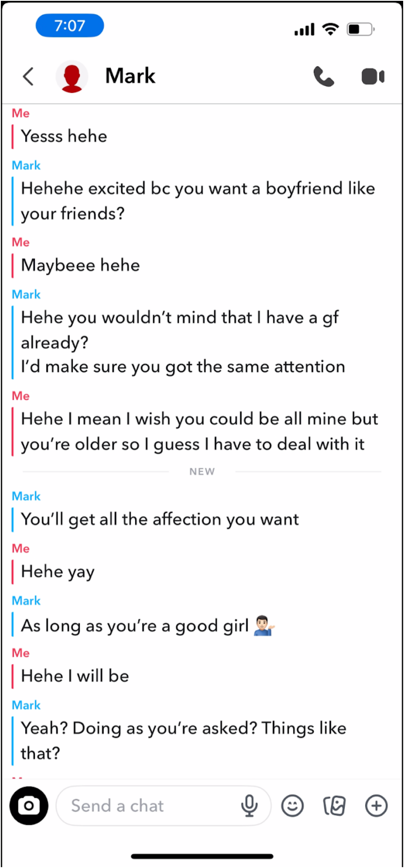Tap the contact name Mark in header
404x868 pixels.
tap(130, 76)
